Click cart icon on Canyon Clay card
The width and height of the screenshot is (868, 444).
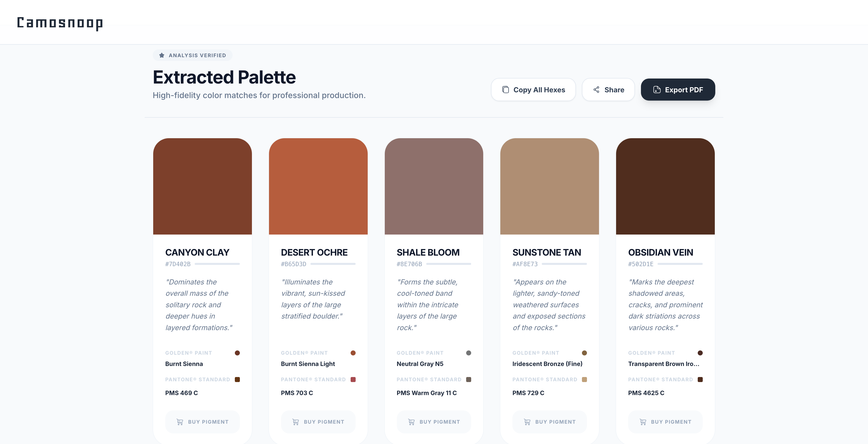click(180, 422)
